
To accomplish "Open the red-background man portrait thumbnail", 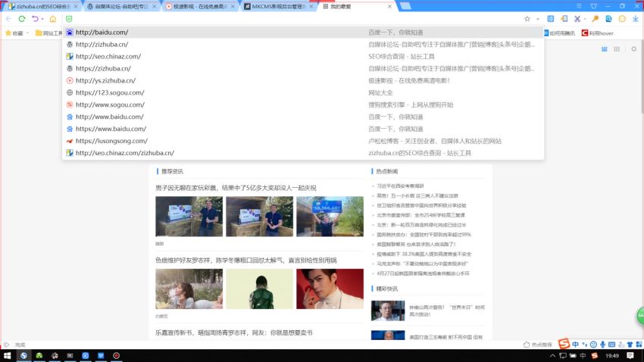I will 330,289.
